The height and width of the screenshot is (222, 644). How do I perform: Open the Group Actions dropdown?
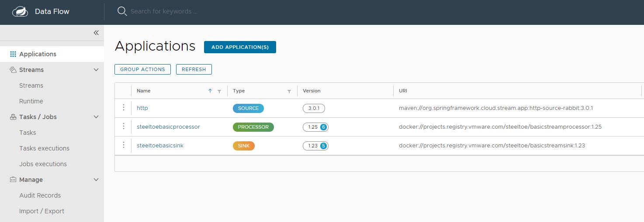pos(142,69)
